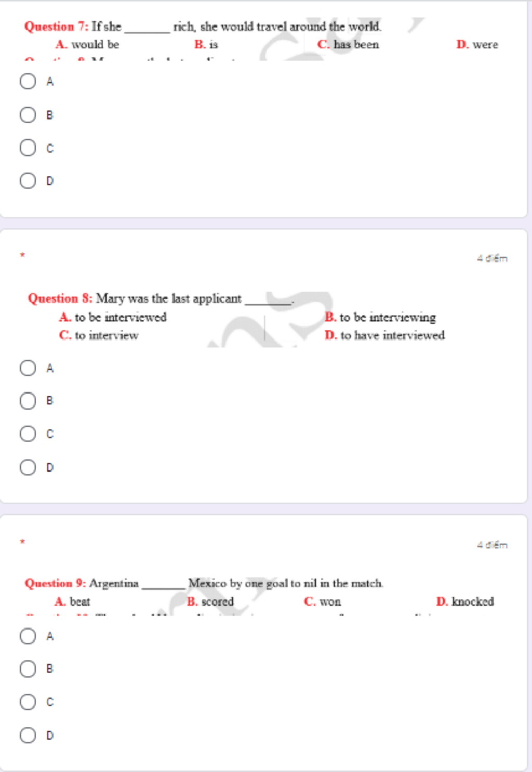Click the Question 9 image text
Viewport: 532px width, 772px height.
204,583
